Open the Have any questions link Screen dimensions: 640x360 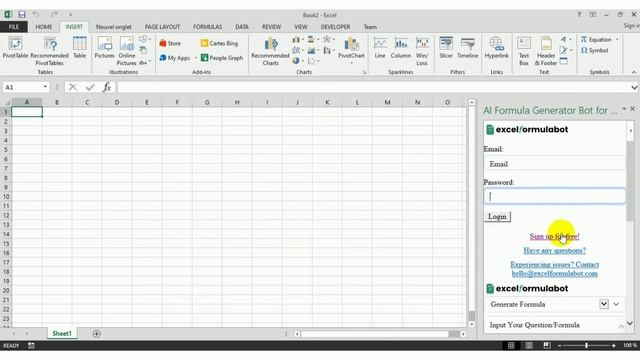click(x=554, y=250)
